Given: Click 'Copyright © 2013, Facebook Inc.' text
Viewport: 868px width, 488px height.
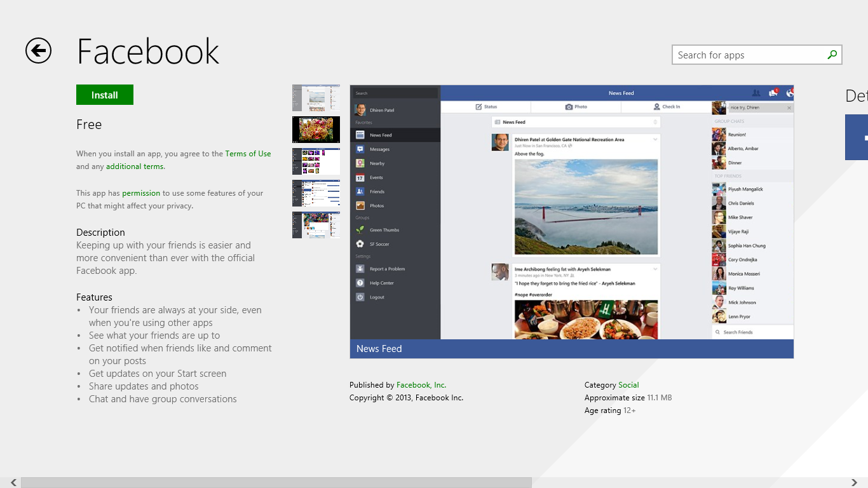Looking at the screenshot, I should coord(406,397).
